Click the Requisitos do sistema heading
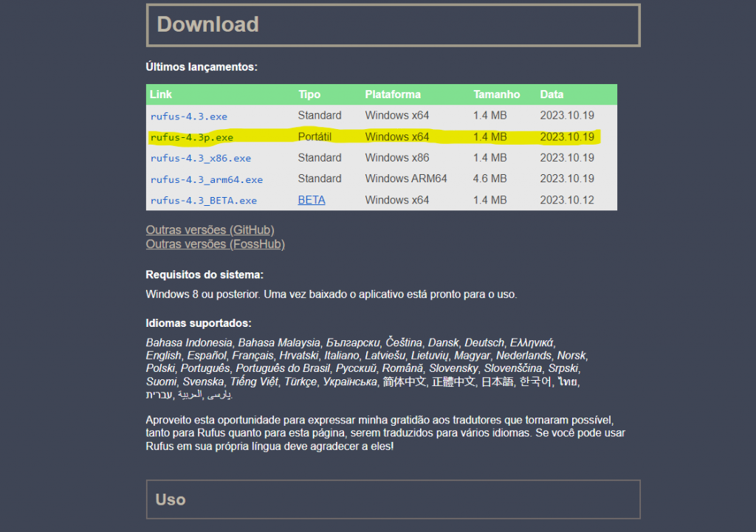Viewport: 756px width, 532px height. 205,274
